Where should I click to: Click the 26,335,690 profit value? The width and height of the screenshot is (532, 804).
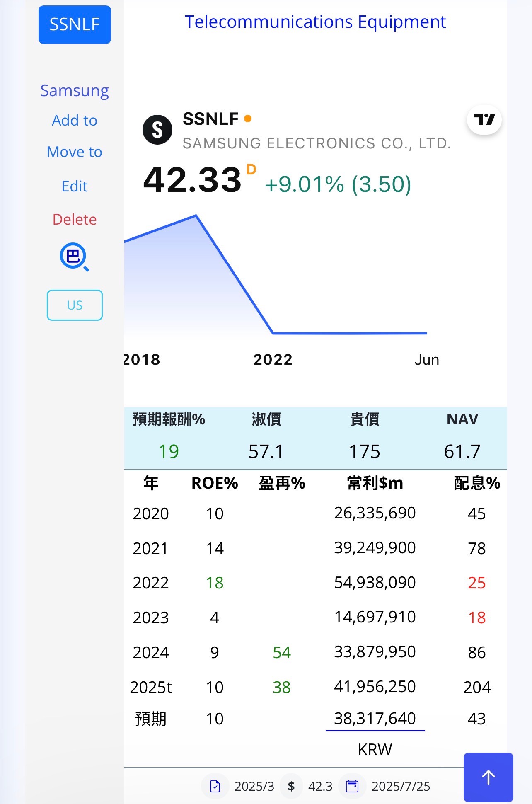click(375, 513)
